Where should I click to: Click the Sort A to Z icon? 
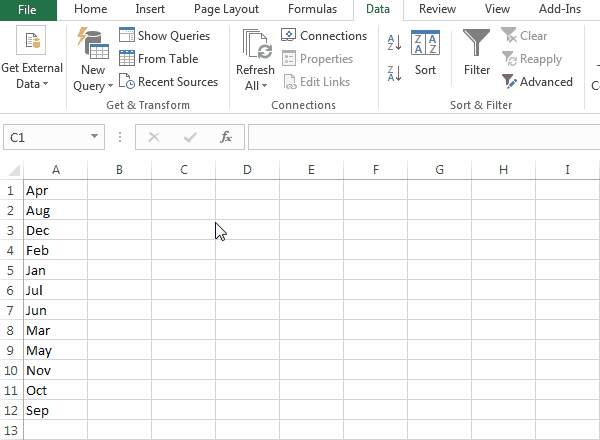pos(394,43)
